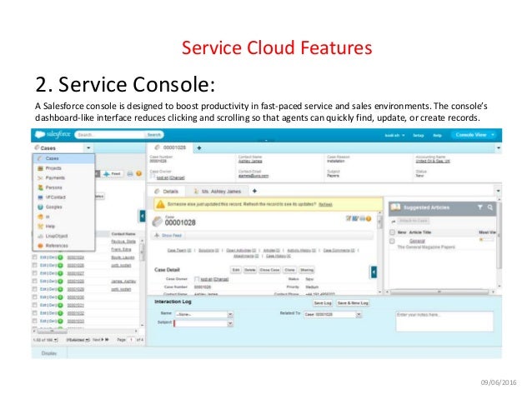Click the Delete button in Case Detail
This screenshot has width=532, height=399.
coord(249,270)
